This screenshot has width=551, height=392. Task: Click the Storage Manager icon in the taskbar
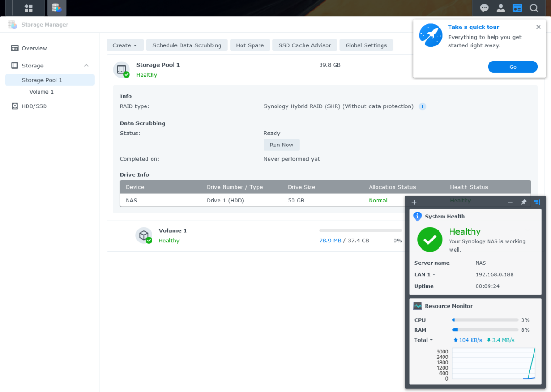point(56,8)
